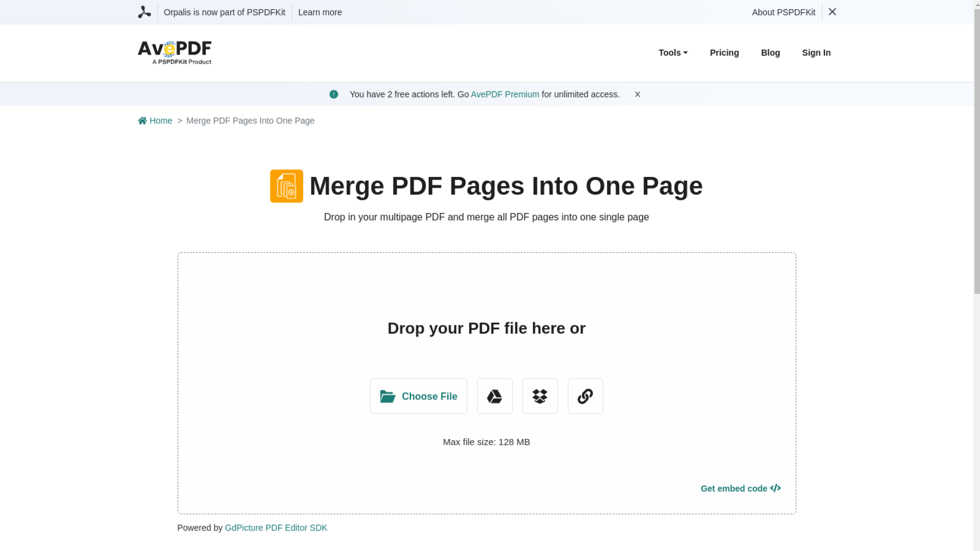Expand the Tools dropdown menu
The height and width of the screenshot is (551, 980).
[x=673, y=53]
